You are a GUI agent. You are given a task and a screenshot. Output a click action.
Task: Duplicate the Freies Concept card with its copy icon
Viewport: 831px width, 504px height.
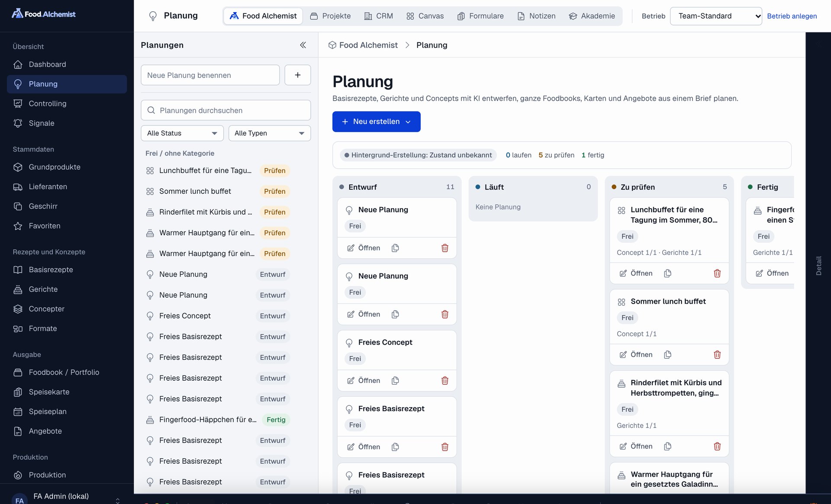click(x=395, y=381)
